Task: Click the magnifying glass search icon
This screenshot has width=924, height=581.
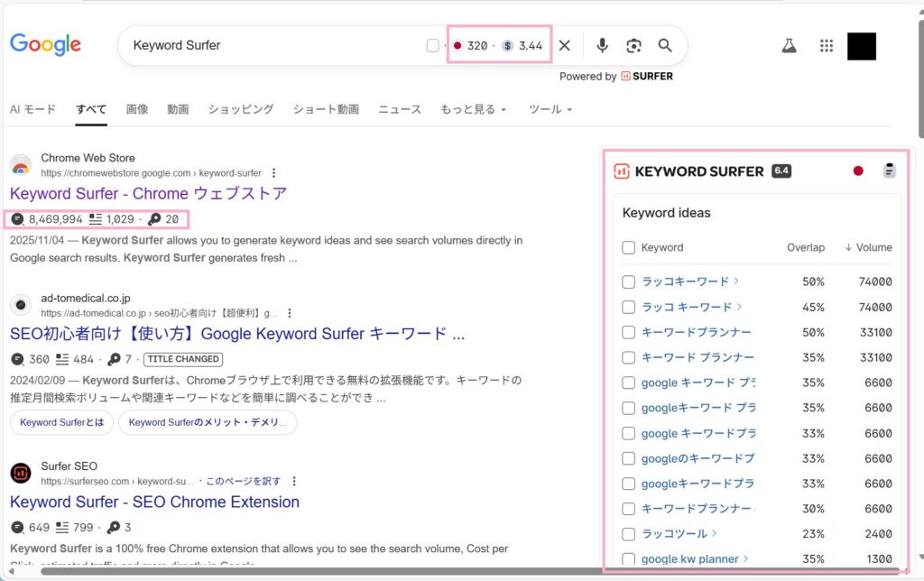Action: [665, 46]
